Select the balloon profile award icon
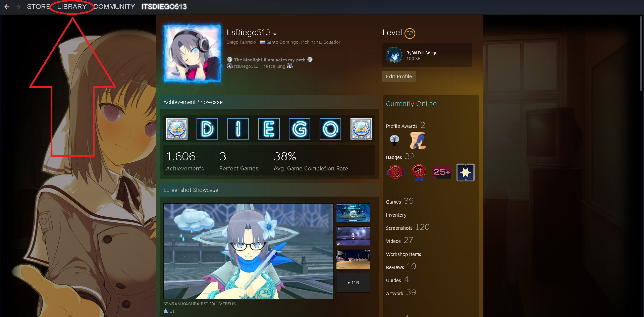 pyautogui.click(x=394, y=140)
